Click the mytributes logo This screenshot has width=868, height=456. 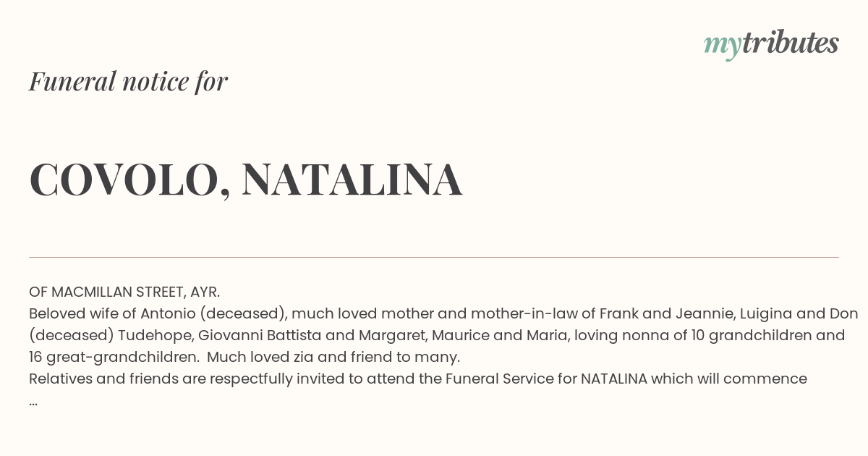coord(770,44)
